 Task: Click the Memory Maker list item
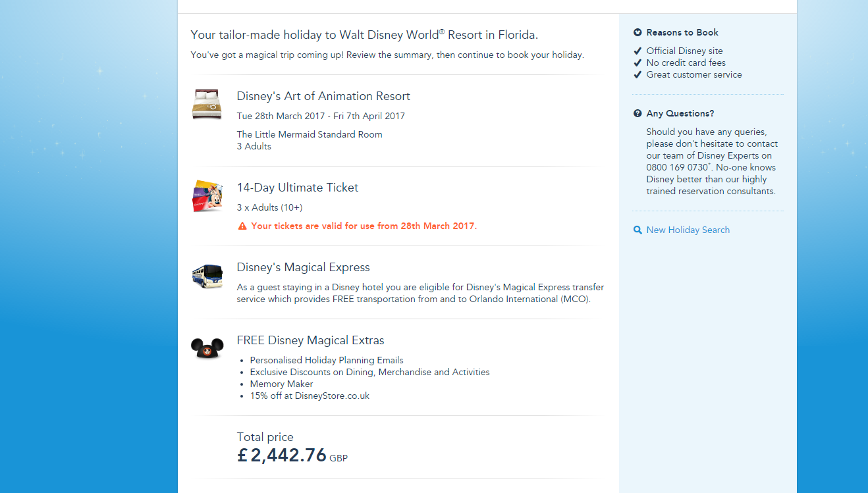tap(282, 384)
